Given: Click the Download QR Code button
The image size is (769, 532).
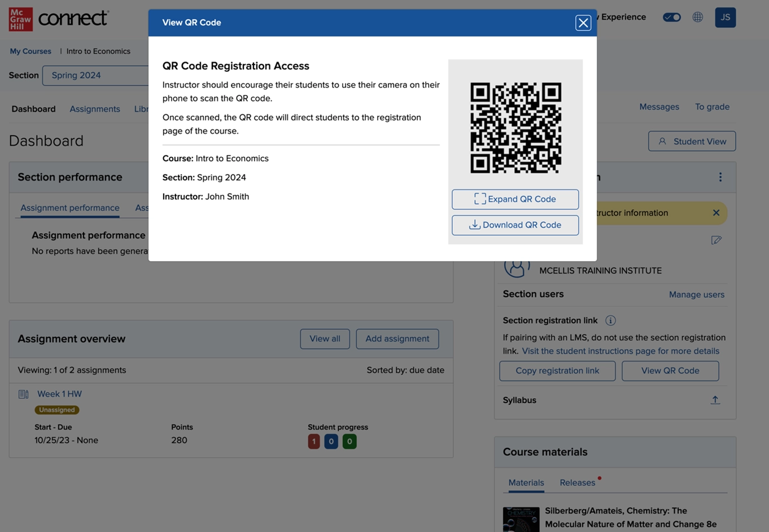Looking at the screenshot, I should 515,225.
